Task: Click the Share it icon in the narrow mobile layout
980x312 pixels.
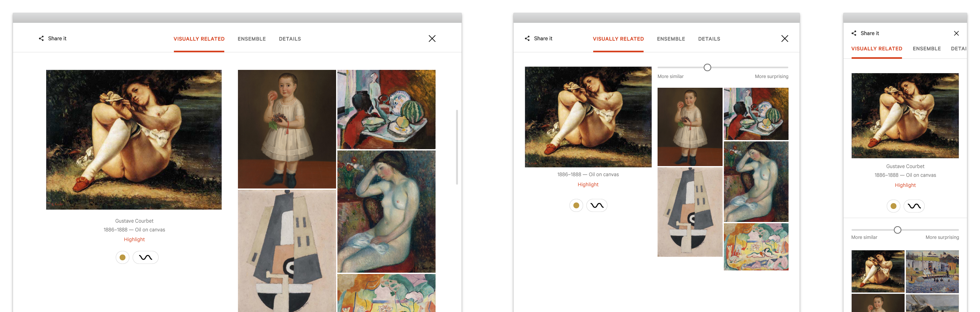Action: pyautogui.click(x=854, y=33)
